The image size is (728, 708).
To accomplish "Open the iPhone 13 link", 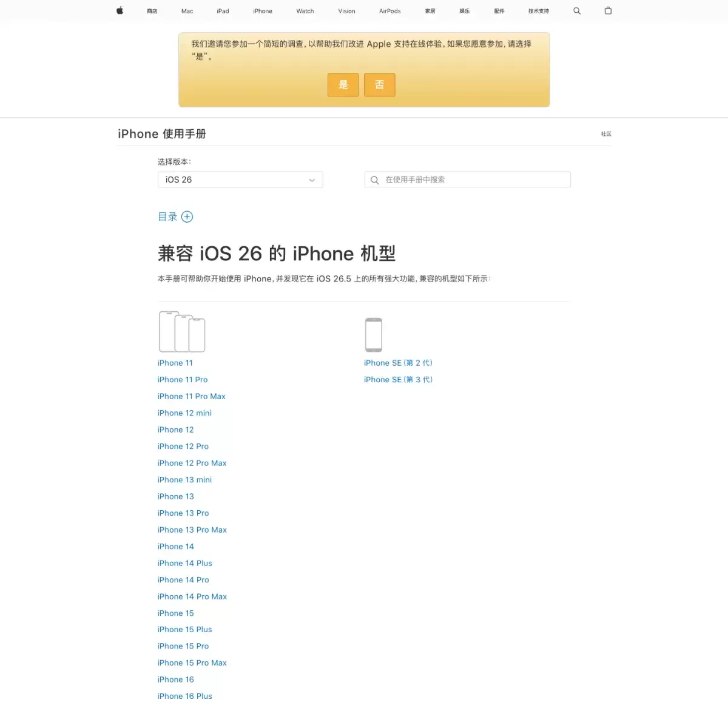I will (x=176, y=496).
